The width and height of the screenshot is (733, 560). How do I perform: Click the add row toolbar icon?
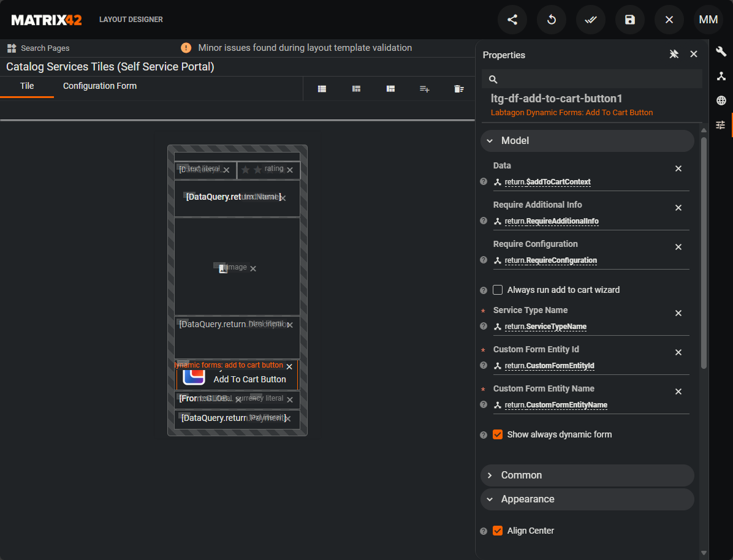tap(425, 89)
